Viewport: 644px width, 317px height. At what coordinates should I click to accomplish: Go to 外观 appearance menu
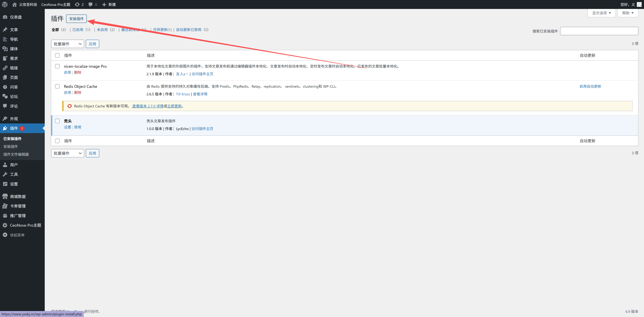[x=14, y=119]
